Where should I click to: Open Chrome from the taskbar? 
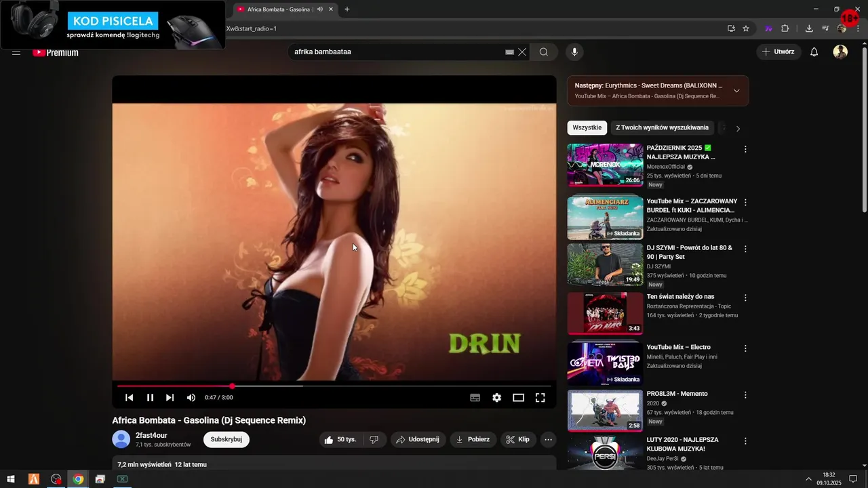click(78, 479)
